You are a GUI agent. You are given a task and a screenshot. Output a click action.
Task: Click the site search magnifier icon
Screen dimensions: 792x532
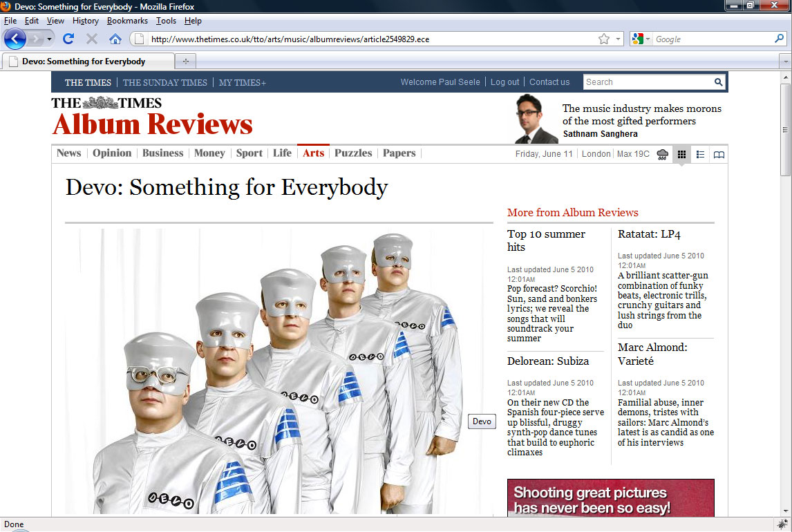click(x=718, y=82)
